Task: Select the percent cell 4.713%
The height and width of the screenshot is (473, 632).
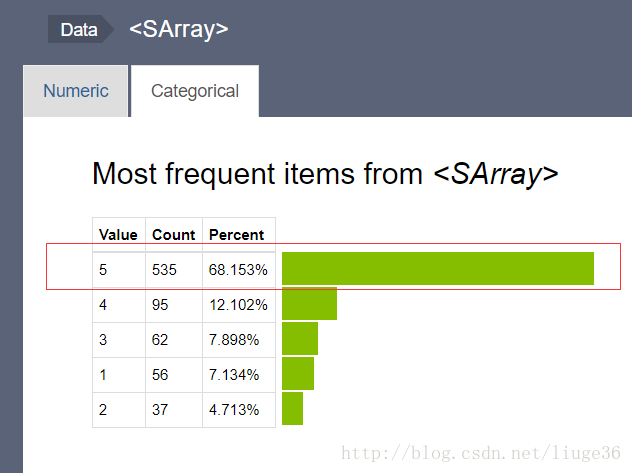Action: pos(239,410)
